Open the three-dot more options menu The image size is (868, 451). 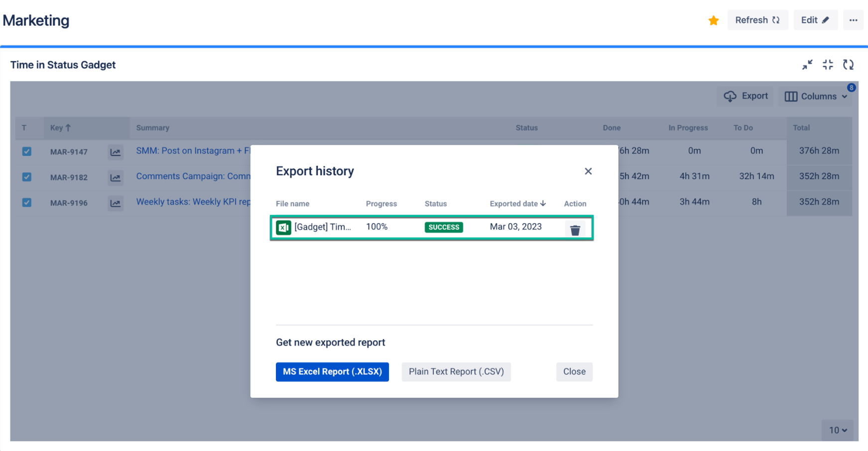pos(853,20)
